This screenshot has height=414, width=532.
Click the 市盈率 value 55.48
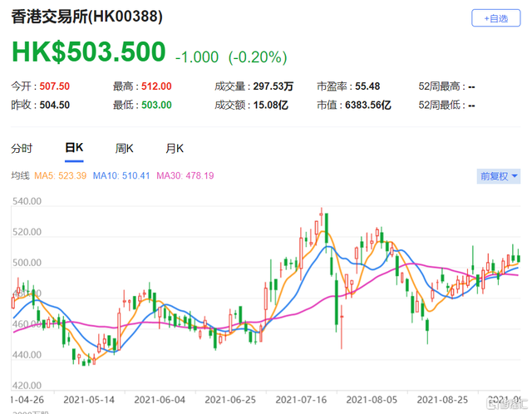(x=367, y=86)
